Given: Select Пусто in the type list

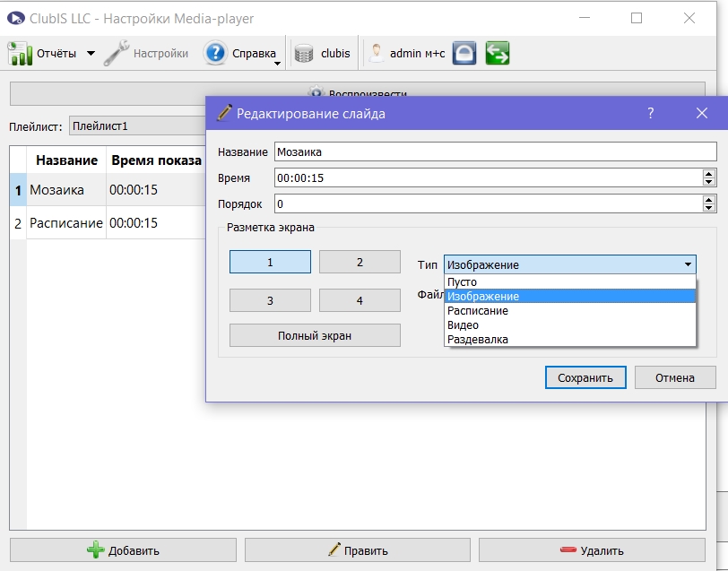Looking at the screenshot, I should tap(570, 281).
